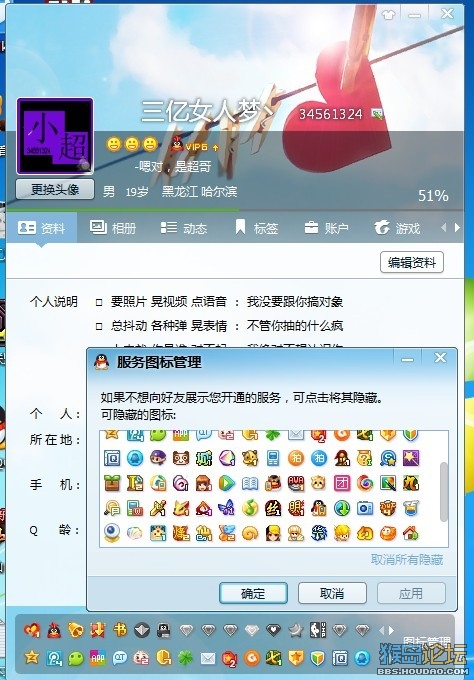
Task: Click the blue 拍 icon in dialog grid
Action: pyautogui.click(x=319, y=458)
